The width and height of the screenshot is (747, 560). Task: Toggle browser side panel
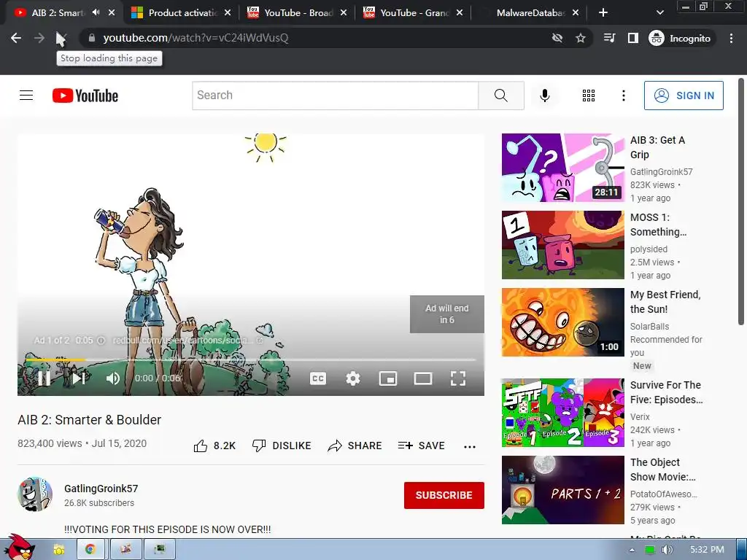pyautogui.click(x=632, y=38)
